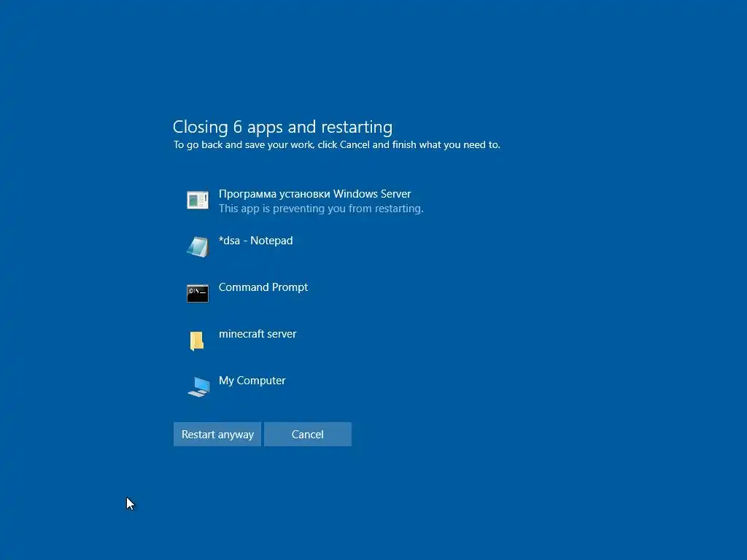Image resolution: width=747 pixels, height=560 pixels.
Task: Select the My Computer icon
Action: point(198,386)
